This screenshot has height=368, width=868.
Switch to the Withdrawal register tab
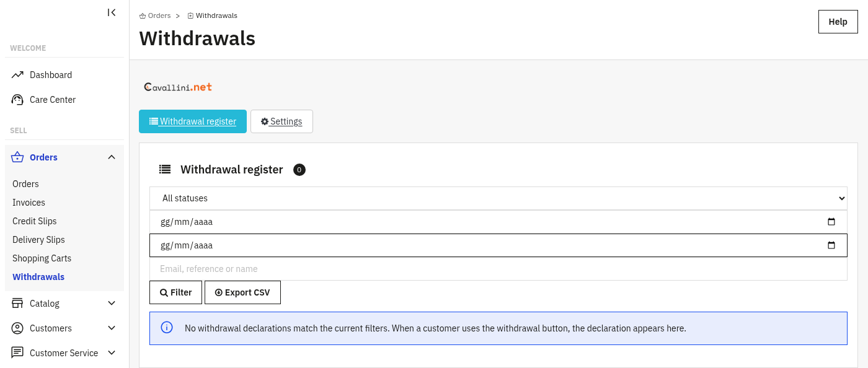pyautogui.click(x=193, y=121)
